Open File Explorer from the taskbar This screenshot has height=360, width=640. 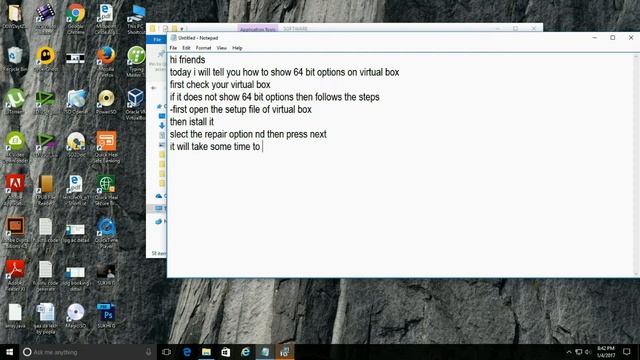pyautogui.click(x=206, y=352)
